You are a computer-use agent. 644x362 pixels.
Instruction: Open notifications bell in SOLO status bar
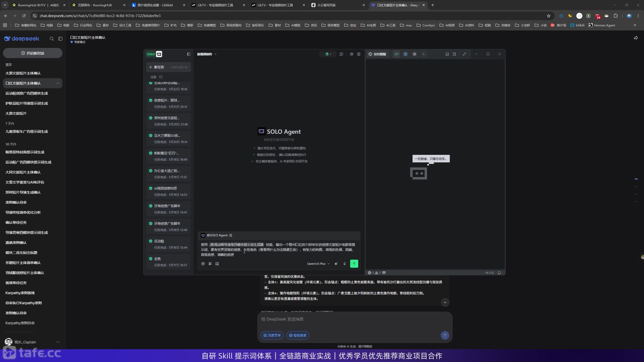click(x=499, y=273)
